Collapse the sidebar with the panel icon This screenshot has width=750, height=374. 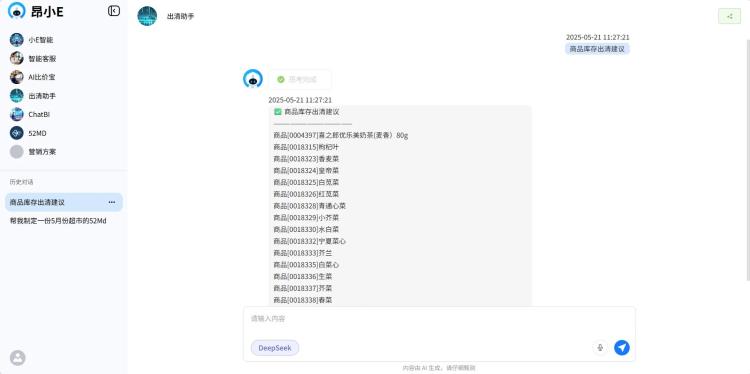(x=114, y=11)
